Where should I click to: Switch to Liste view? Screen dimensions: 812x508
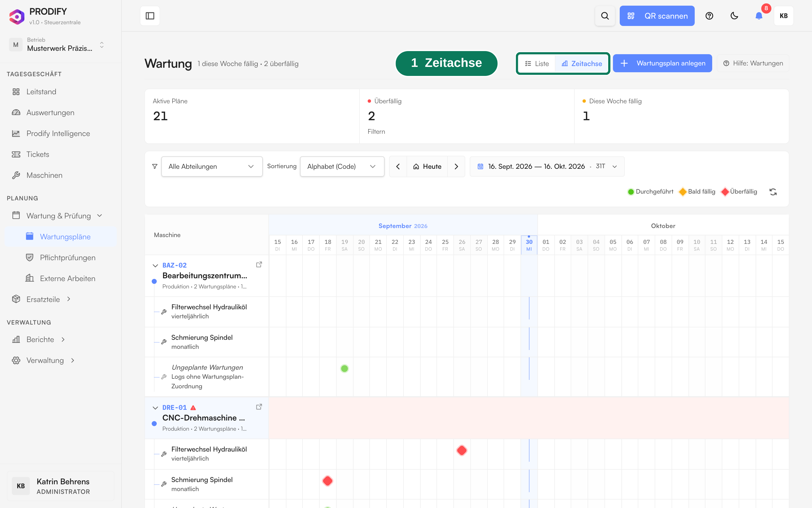(x=537, y=63)
